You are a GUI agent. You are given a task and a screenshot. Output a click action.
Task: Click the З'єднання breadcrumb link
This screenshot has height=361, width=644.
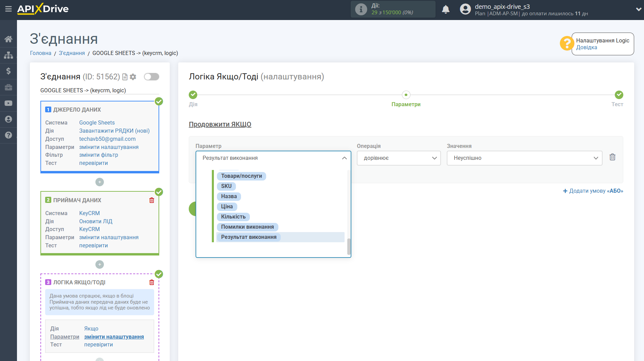[x=72, y=53]
